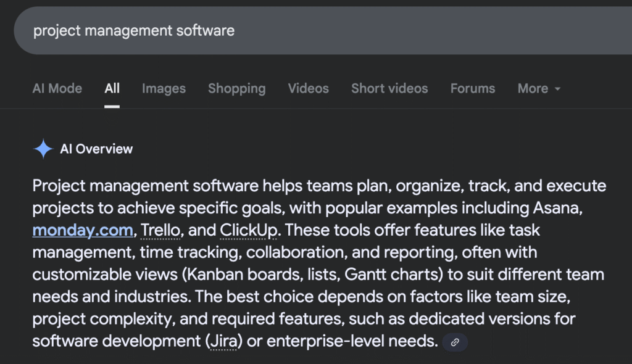Click the text 'enterprise-level needs'
Image resolution: width=632 pixels, height=364 pixels.
352,341
